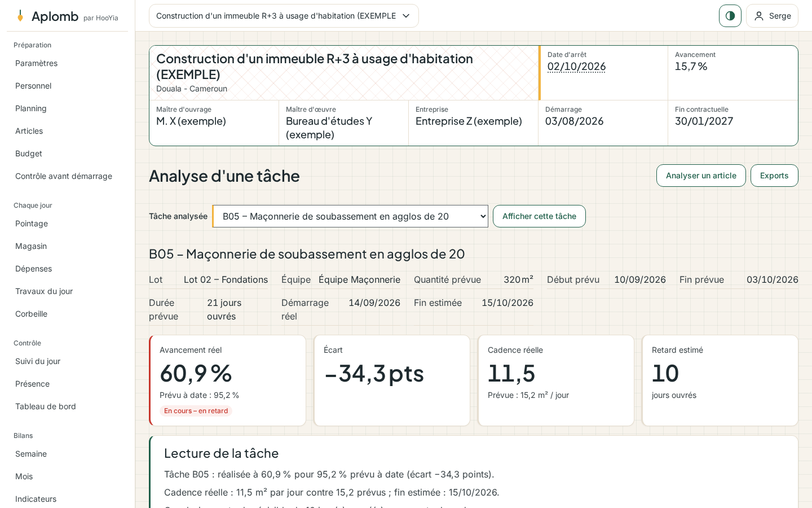Click the Écart −34,3 pts value
The width and height of the screenshot is (812, 508).
[374, 373]
